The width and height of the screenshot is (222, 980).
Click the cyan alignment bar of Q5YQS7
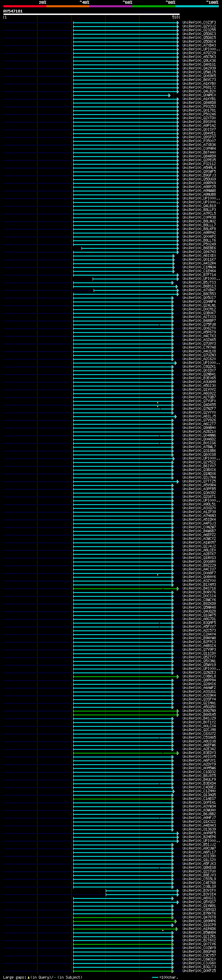pos(126,902)
